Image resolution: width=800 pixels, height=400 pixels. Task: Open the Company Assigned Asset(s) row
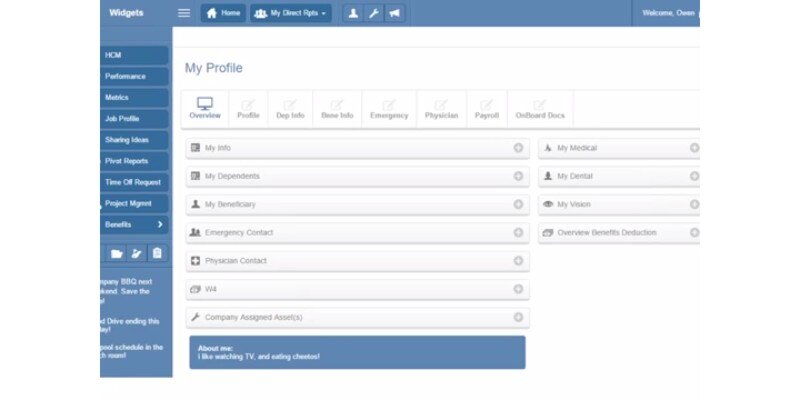(357, 317)
